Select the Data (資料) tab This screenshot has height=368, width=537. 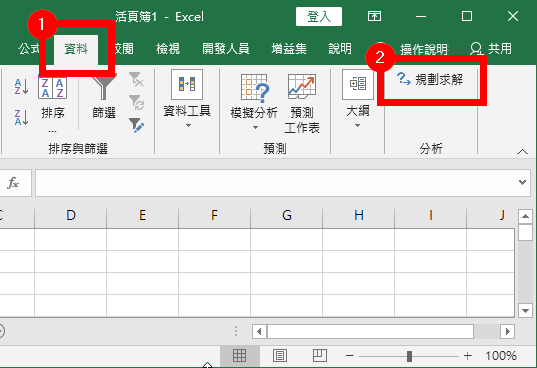point(76,49)
